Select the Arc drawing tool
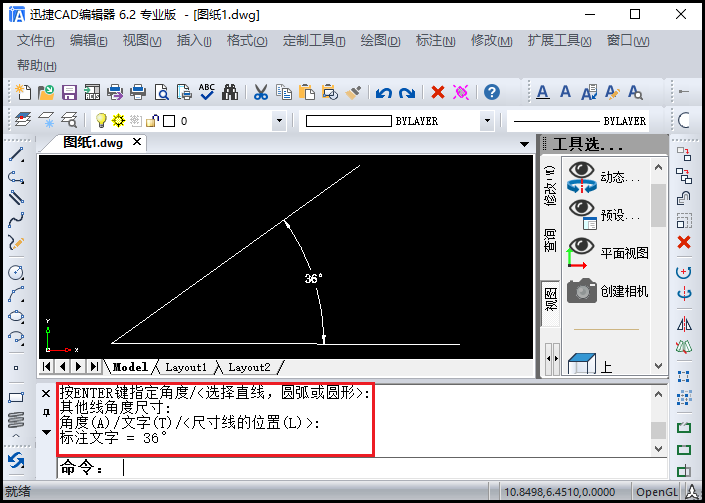This screenshot has height=503, width=705. (17, 294)
